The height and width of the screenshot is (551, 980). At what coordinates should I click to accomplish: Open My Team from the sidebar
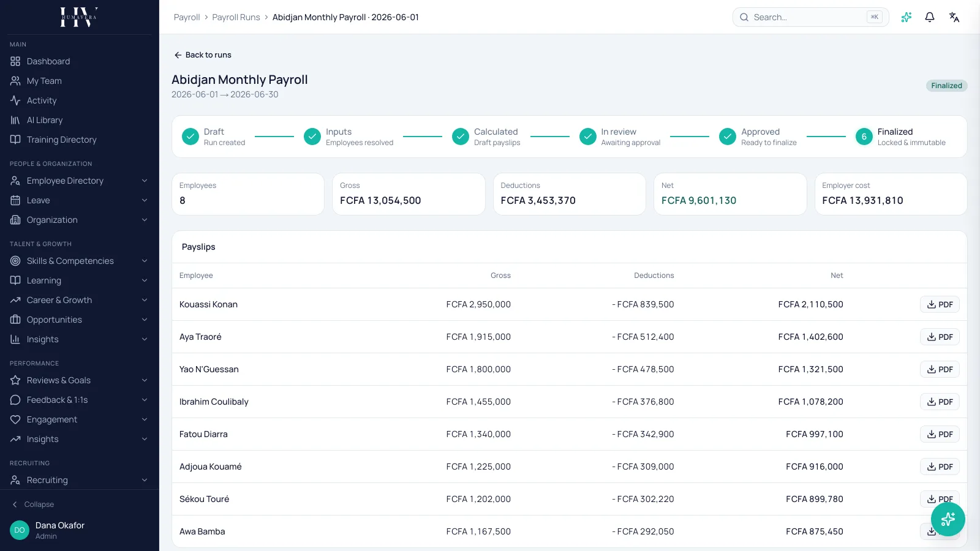coord(79,81)
